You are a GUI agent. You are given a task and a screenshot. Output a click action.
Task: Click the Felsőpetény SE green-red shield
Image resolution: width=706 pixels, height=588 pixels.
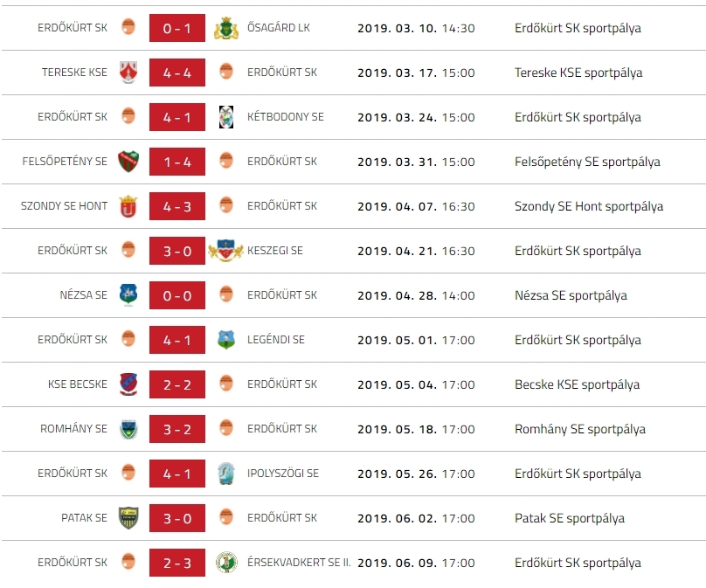128,162
